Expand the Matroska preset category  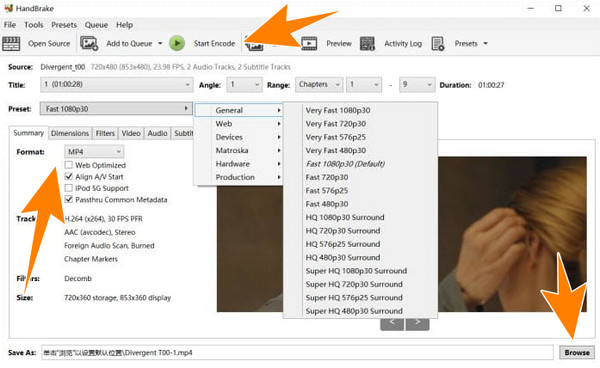click(239, 150)
